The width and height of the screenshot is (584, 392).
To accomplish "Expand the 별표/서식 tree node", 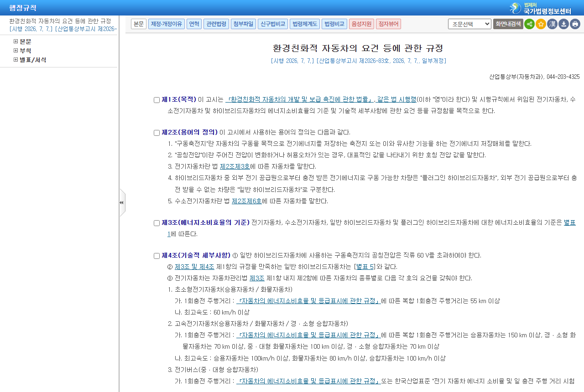I will (16, 60).
